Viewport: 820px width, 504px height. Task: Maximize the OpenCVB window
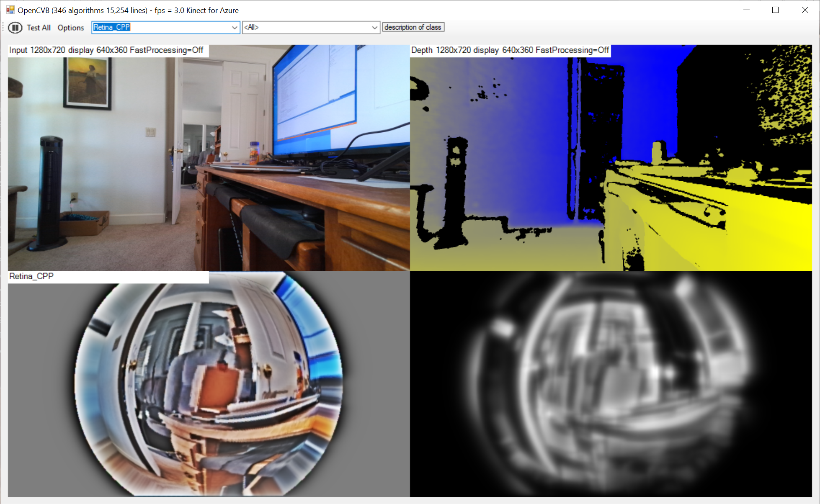click(x=775, y=10)
